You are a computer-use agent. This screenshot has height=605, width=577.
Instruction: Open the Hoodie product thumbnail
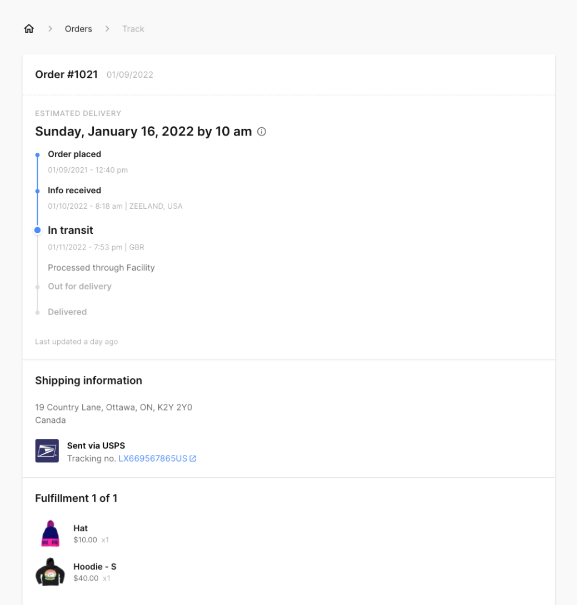pos(50,572)
